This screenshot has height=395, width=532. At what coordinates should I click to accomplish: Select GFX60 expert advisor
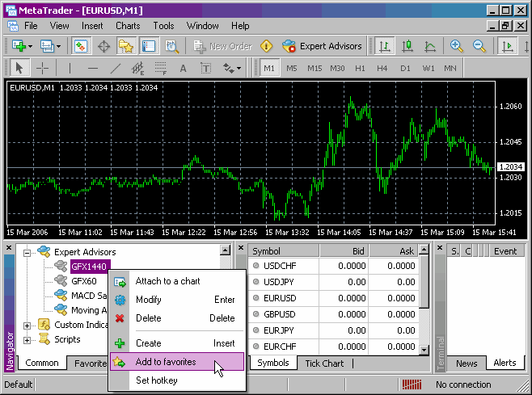tap(84, 281)
